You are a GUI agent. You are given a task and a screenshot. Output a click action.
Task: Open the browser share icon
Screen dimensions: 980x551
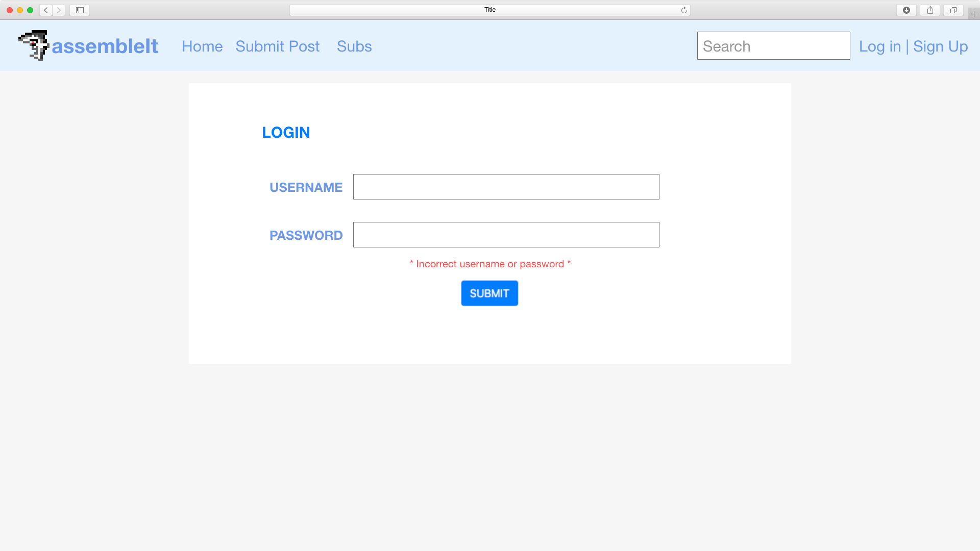coord(930,10)
